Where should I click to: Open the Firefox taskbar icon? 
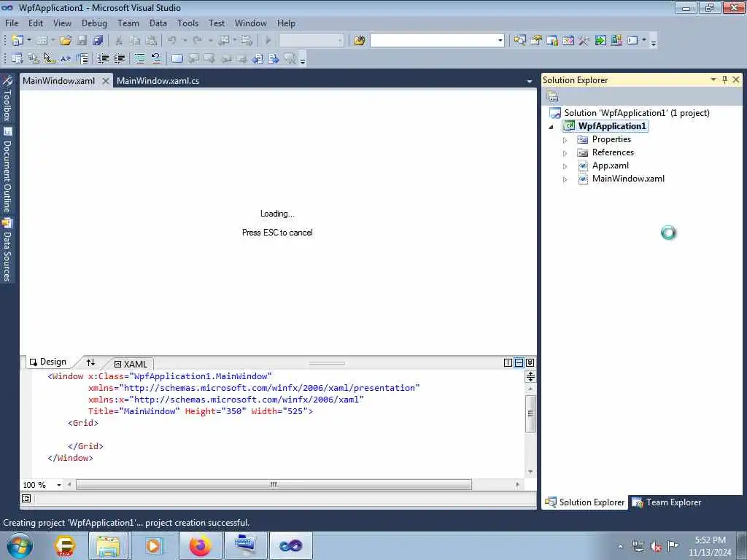[x=201, y=545]
